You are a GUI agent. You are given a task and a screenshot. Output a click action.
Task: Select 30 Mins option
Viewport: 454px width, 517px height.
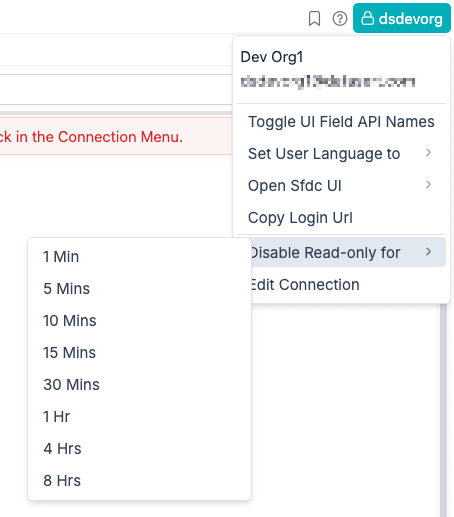[139, 385]
